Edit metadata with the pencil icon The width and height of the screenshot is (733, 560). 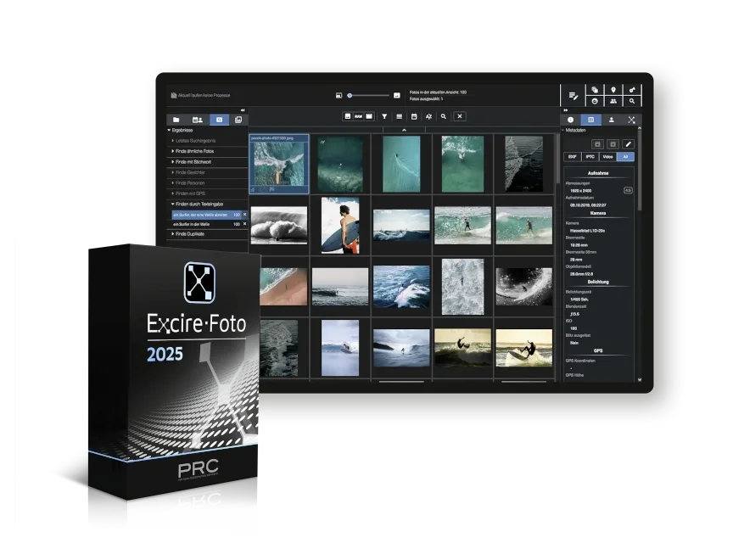(629, 144)
